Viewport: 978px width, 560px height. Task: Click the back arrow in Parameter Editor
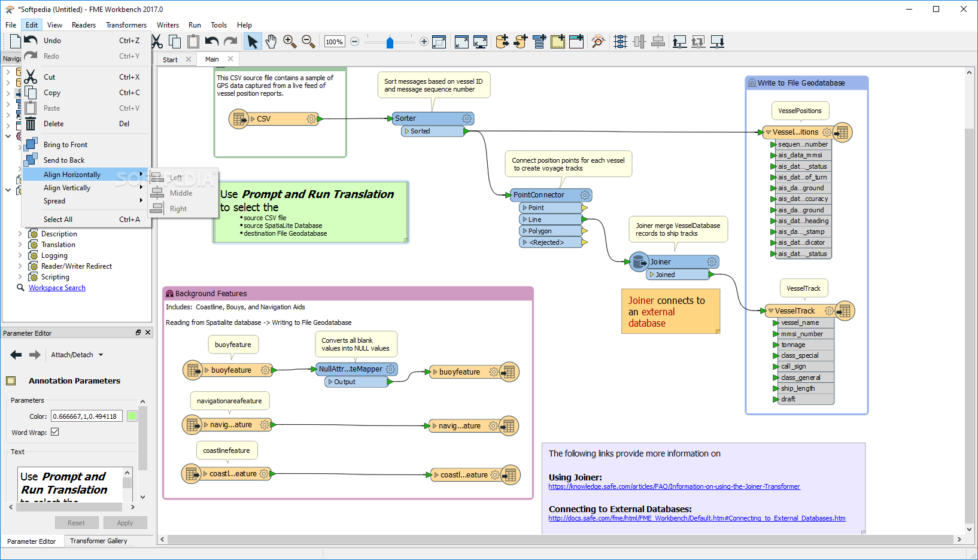point(16,355)
